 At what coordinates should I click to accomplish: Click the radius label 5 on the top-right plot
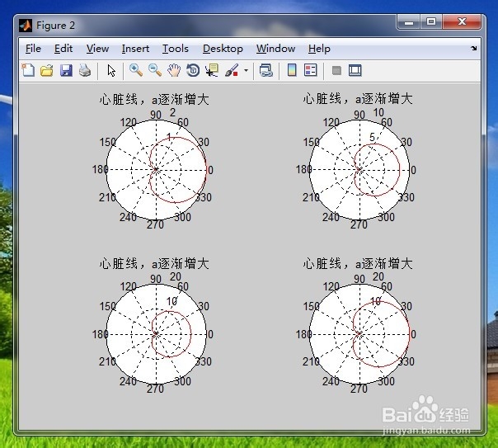point(372,137)
